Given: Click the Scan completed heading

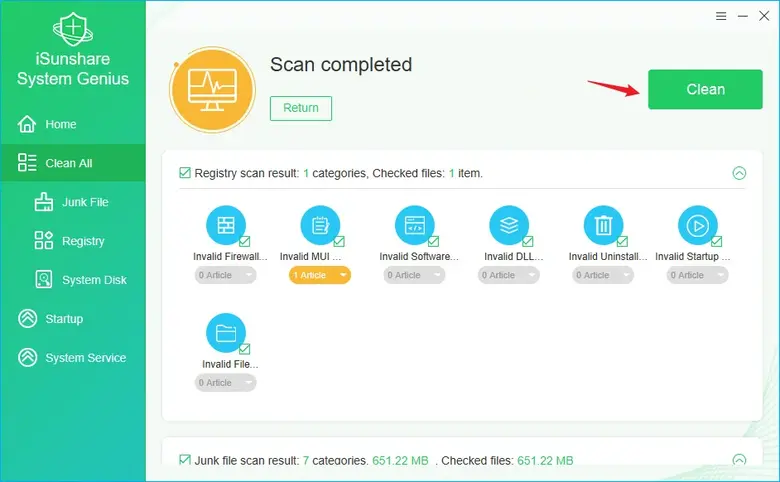Looking at the screenshot, I should tap(341, 65).
